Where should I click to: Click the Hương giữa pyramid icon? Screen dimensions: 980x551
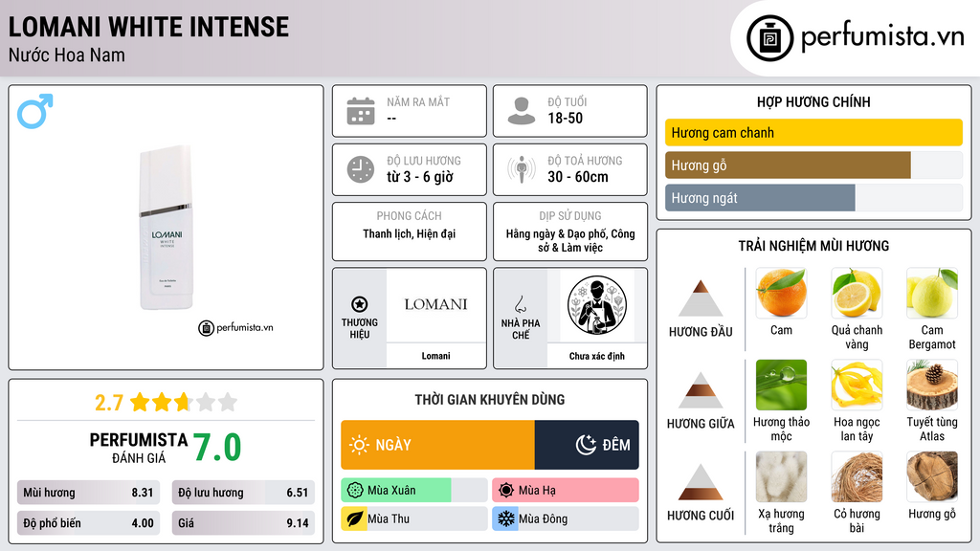701,390
